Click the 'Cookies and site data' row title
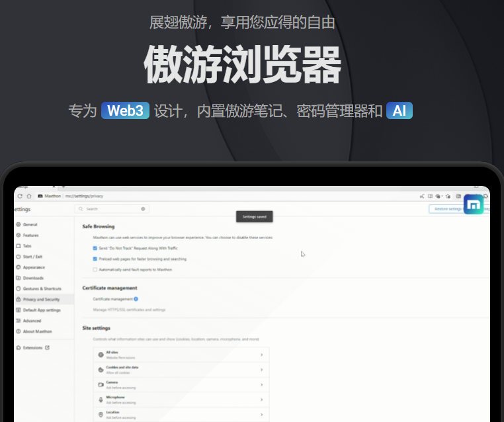 pos(122,367)
